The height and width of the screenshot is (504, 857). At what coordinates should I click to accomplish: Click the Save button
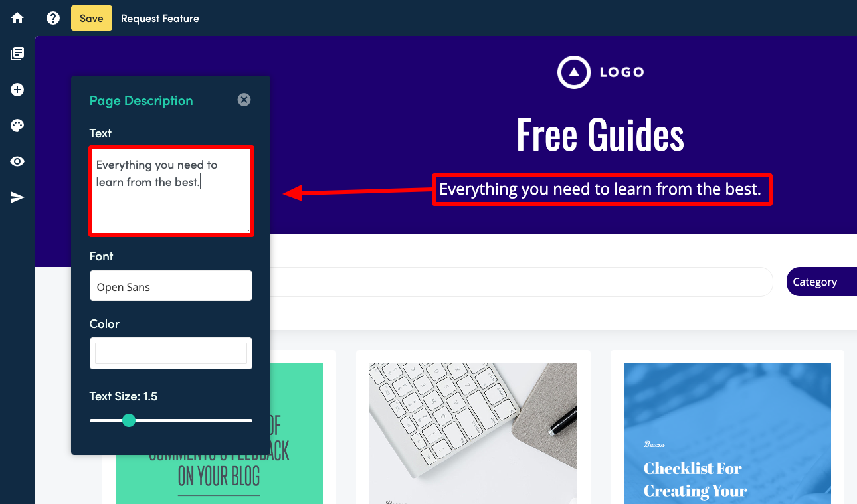click(x=92, y=18)
